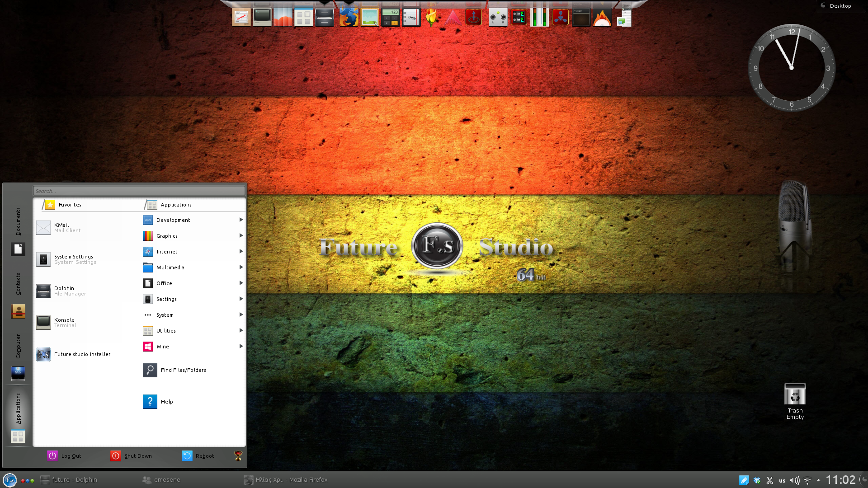Click the disc burner flame dock icon
868x488 pixels.
[x=602, y=18]
